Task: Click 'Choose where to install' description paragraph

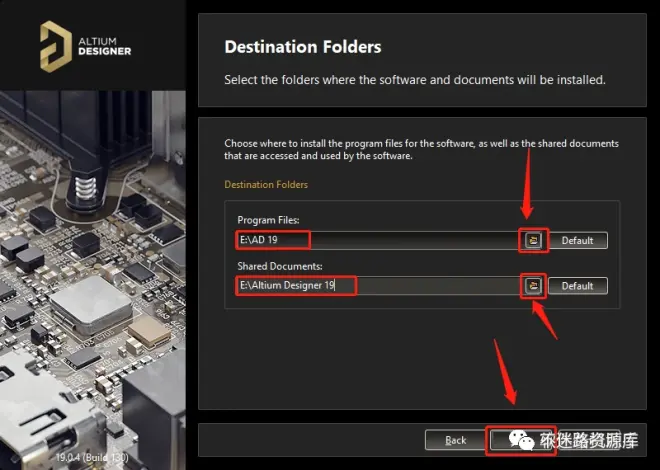Action: point(421,149)
